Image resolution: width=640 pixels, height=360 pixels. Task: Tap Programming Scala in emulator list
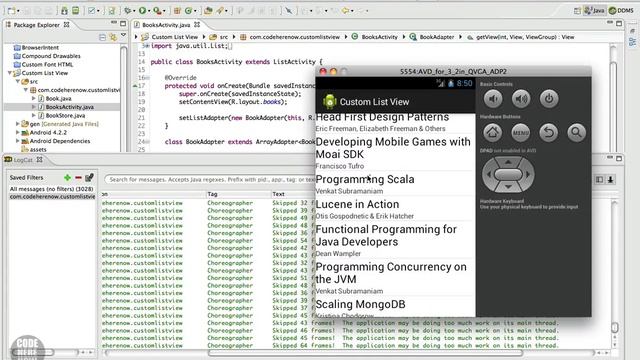click(365, 179)
